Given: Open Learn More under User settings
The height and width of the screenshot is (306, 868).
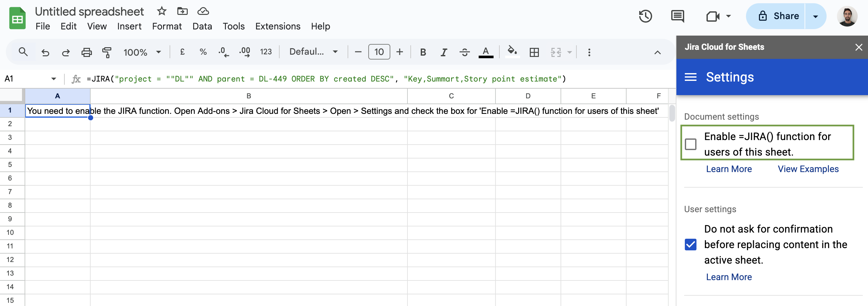Looking at the screenshot, I should [729, 277].
